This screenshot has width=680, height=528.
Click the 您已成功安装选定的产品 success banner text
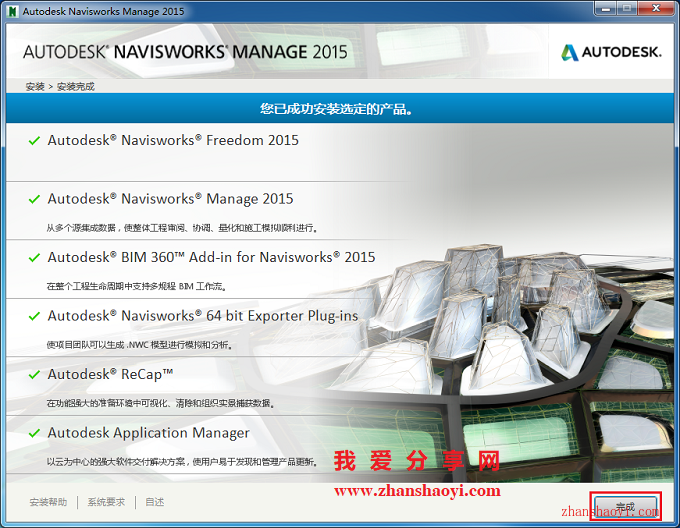pos(336,109)
